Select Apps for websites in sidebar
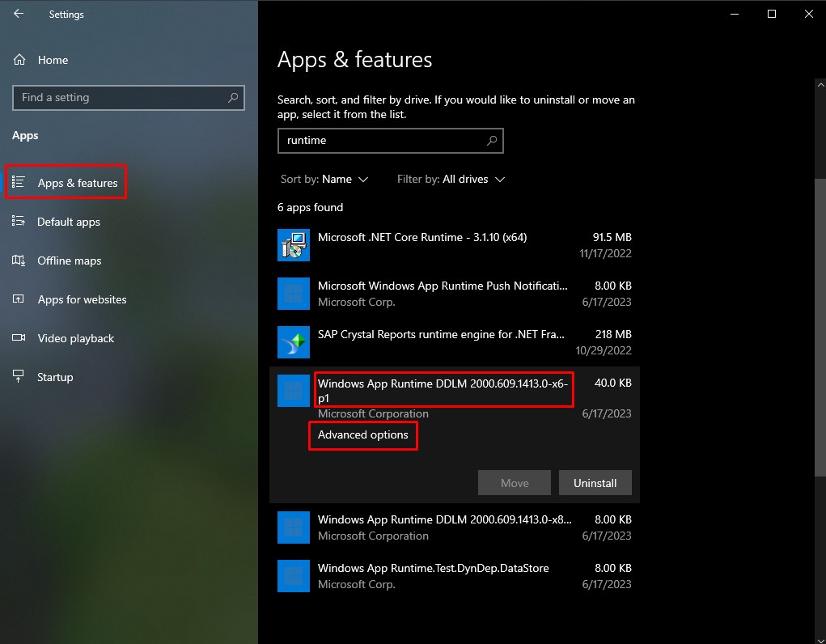This screenshot has height=644, width=826. coord(81,299)
